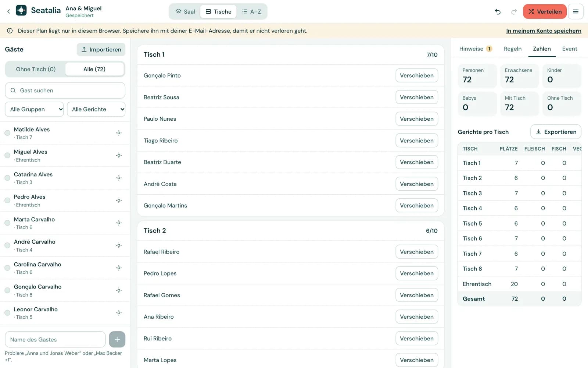Click locate icon for Leonor Carvalho

[119, 313]
